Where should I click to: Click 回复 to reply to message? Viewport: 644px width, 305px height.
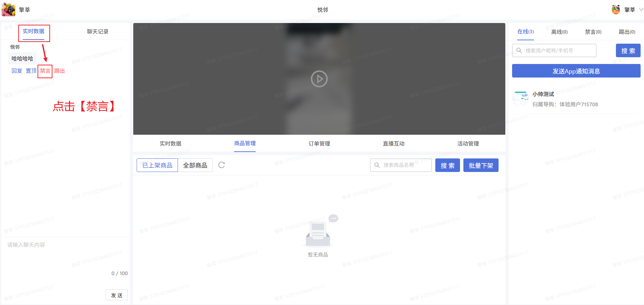point(17,71)
